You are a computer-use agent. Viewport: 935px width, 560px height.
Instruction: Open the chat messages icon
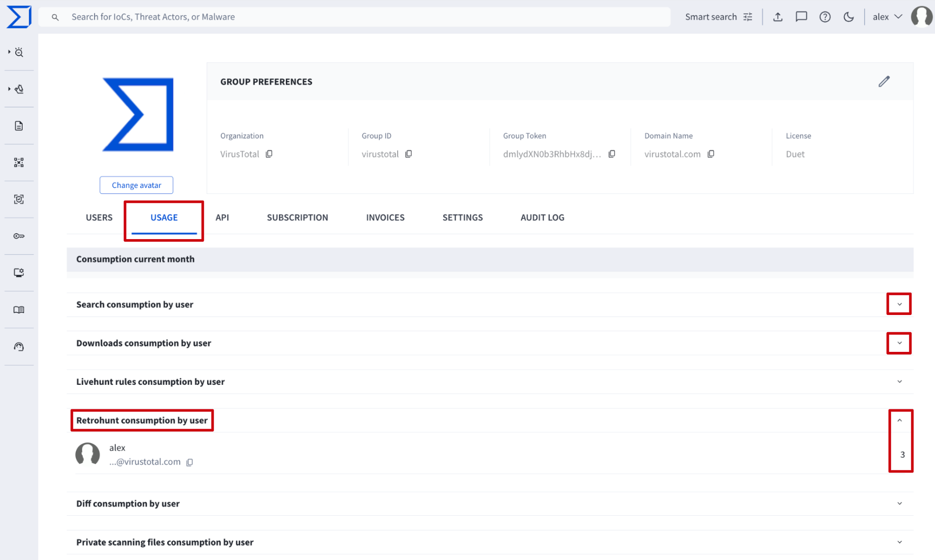tap(801, 17)
